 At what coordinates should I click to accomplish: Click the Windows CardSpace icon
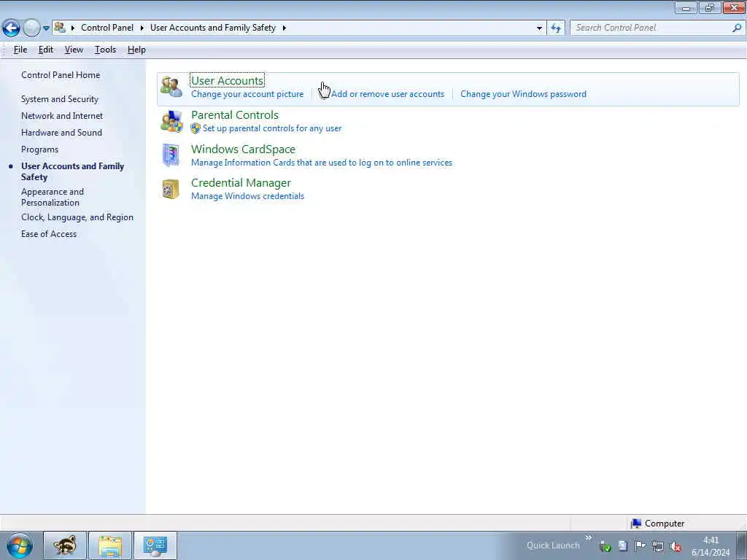tap(171, 155)
